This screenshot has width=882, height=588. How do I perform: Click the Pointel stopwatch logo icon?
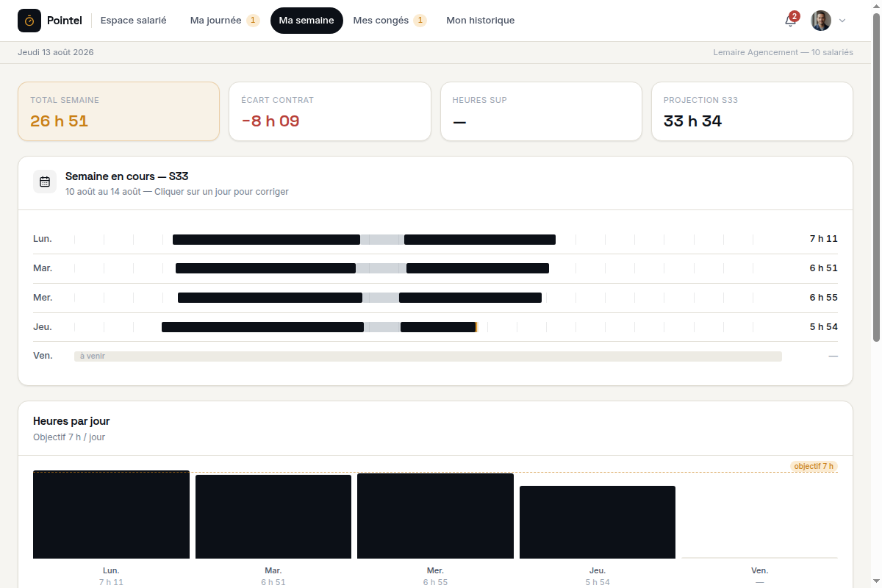point(29,21)
